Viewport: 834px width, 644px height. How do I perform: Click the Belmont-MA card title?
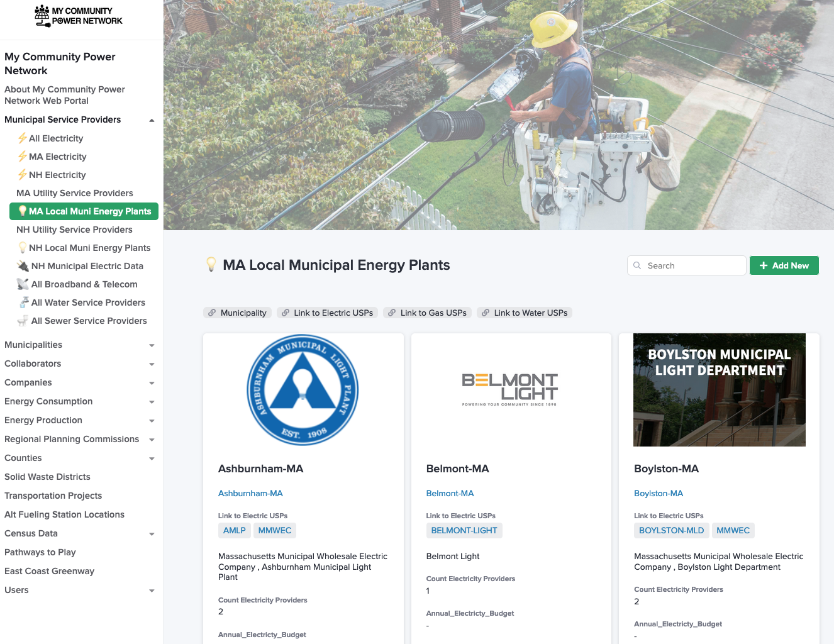457,469
